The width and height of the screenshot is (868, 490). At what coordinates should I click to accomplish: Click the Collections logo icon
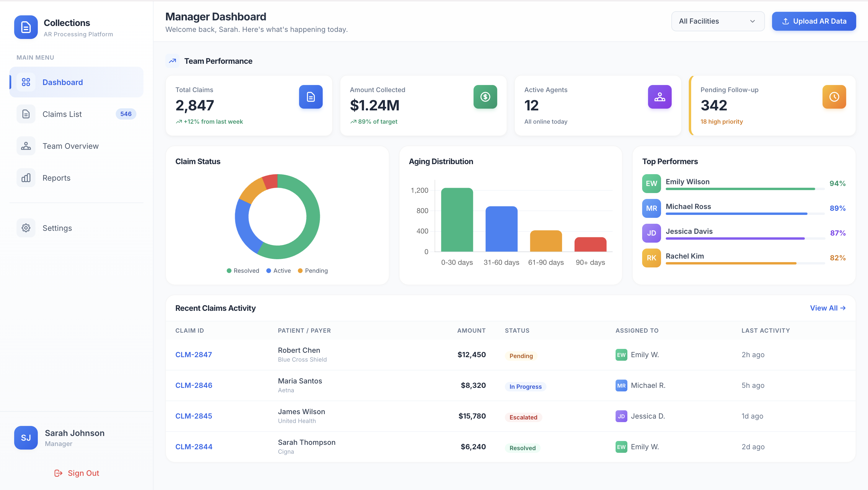(x=26, y=27)
